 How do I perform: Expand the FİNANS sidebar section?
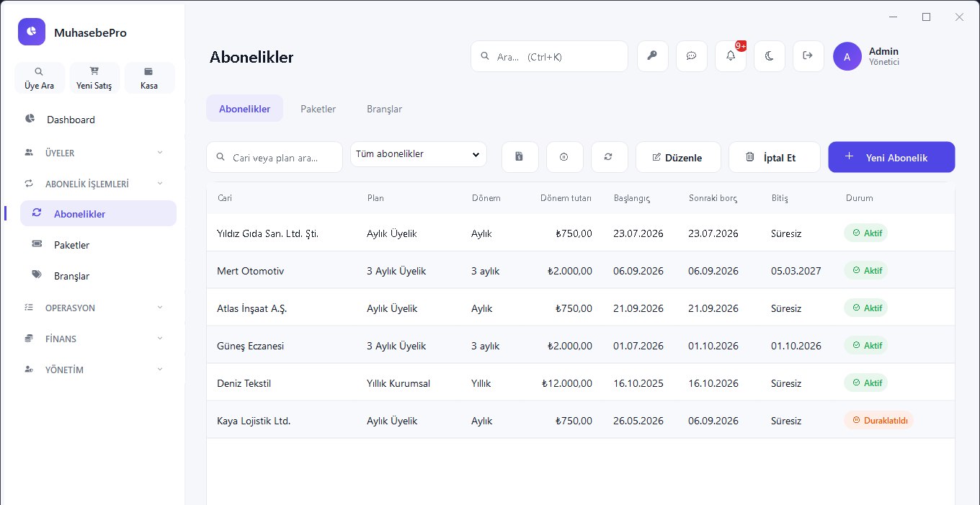coord(94,339)
